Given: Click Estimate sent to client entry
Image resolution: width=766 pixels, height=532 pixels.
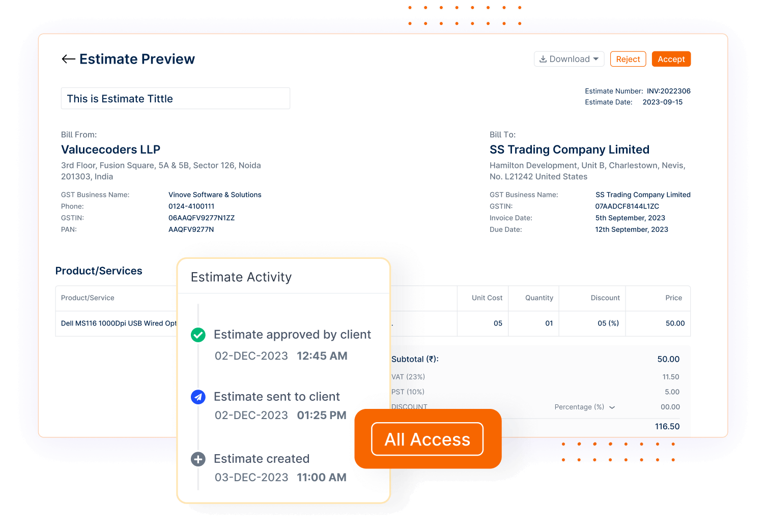Looking at the screenshot, I should click(276, 397).
